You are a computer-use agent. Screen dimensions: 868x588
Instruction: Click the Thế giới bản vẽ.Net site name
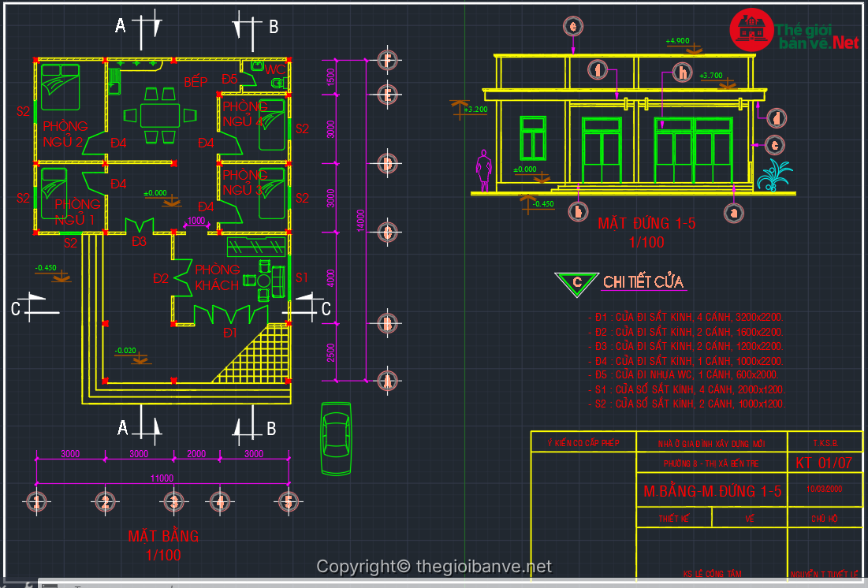[818, 35]
